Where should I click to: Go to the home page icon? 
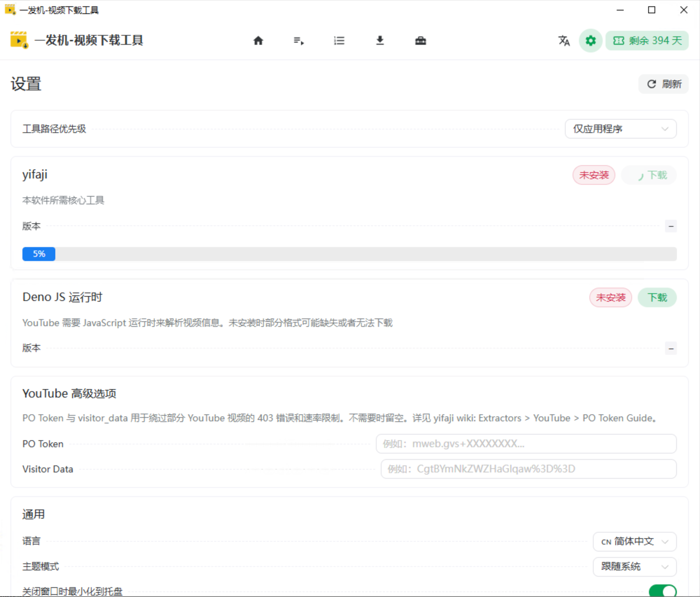point(258,41)
